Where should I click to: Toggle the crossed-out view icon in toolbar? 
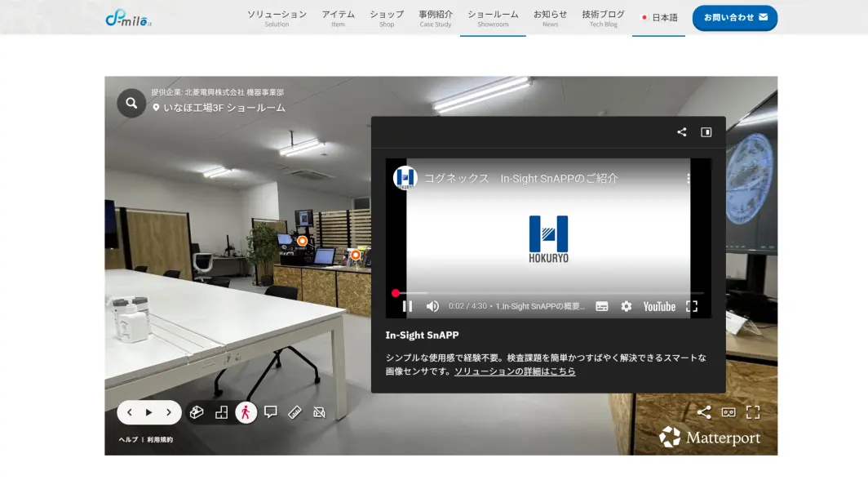320,412
